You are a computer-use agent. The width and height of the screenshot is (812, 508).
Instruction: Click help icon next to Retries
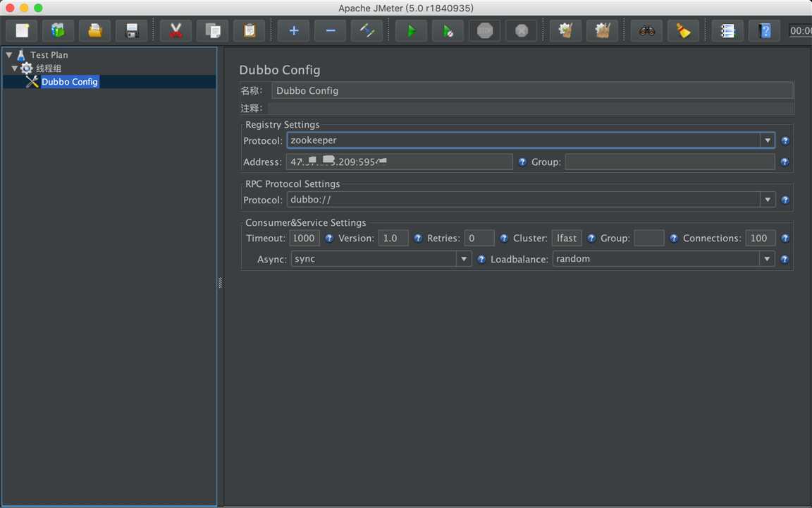504,238
